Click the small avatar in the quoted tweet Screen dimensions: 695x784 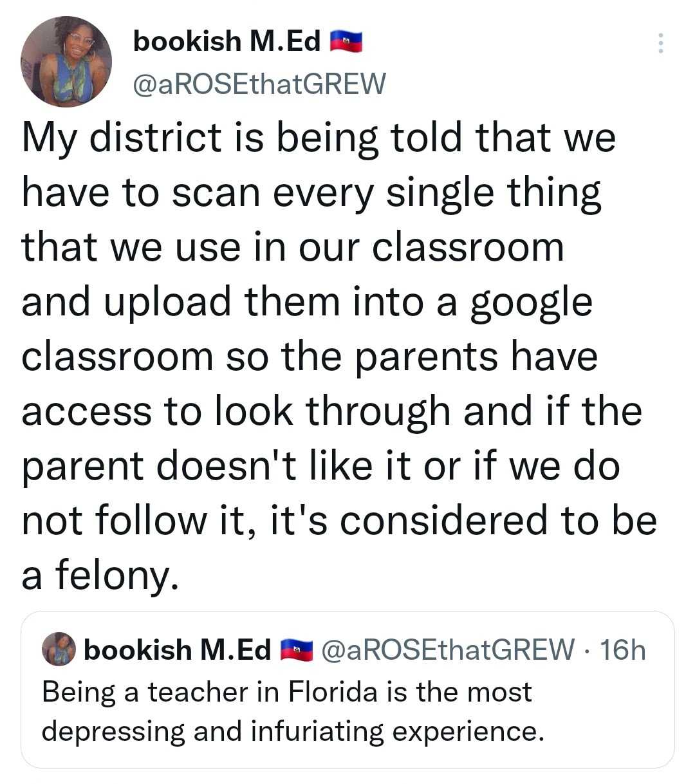[59, 649]
